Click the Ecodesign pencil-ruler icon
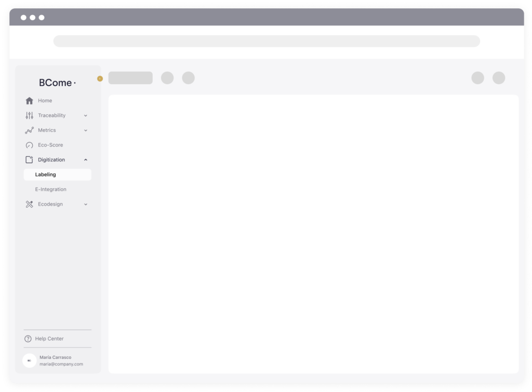Image resolution: width=532 pixels, height=392 pixels. [x=30, y=204]
